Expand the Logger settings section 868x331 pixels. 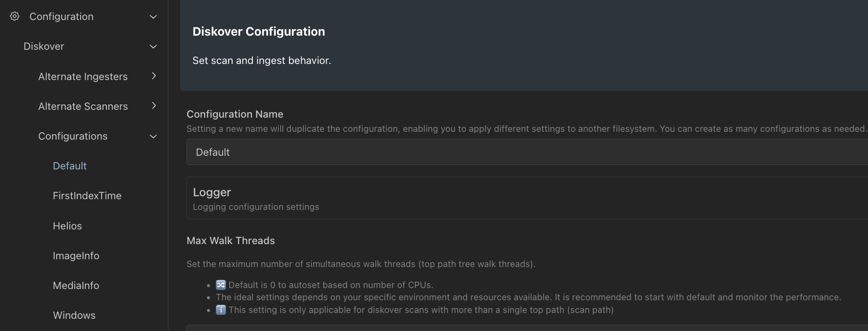527,198
